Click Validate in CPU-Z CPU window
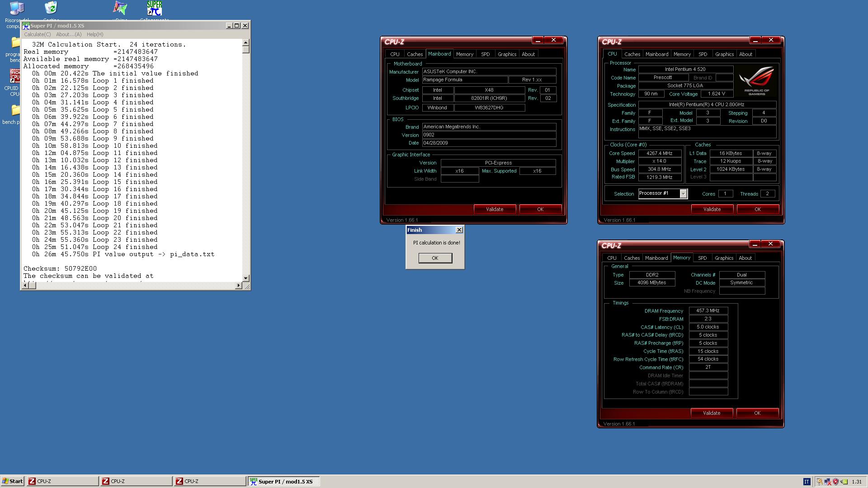868x488 pixels. coord(712,209)
